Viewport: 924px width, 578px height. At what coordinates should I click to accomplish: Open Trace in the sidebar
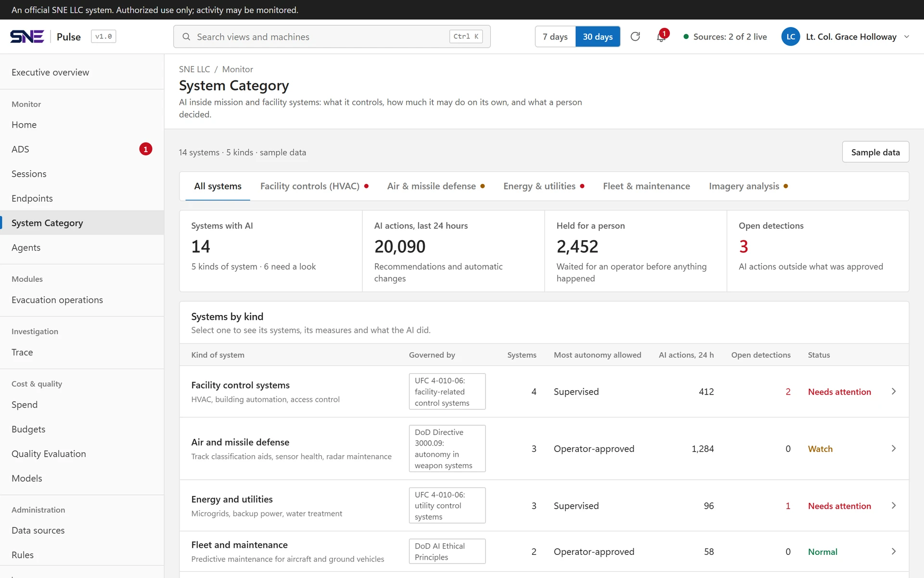pyautogui.click(x=82, y=353)
